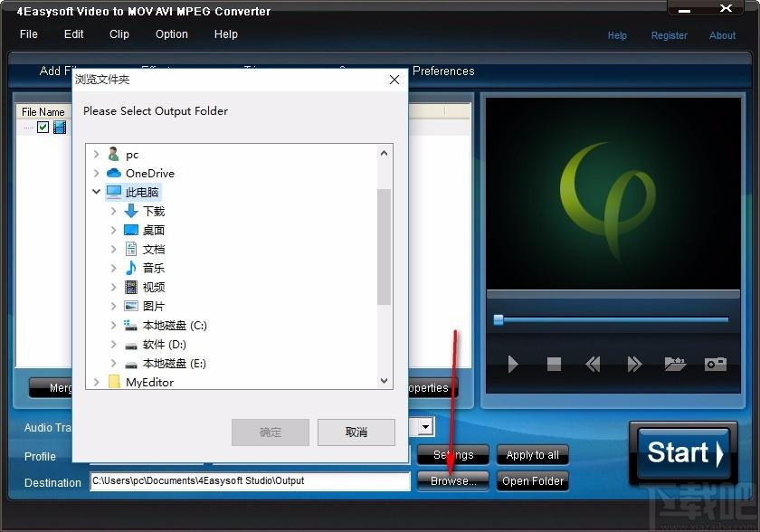The image size is (760, 532).
Task: Click the Settings button
Action: 453,455
